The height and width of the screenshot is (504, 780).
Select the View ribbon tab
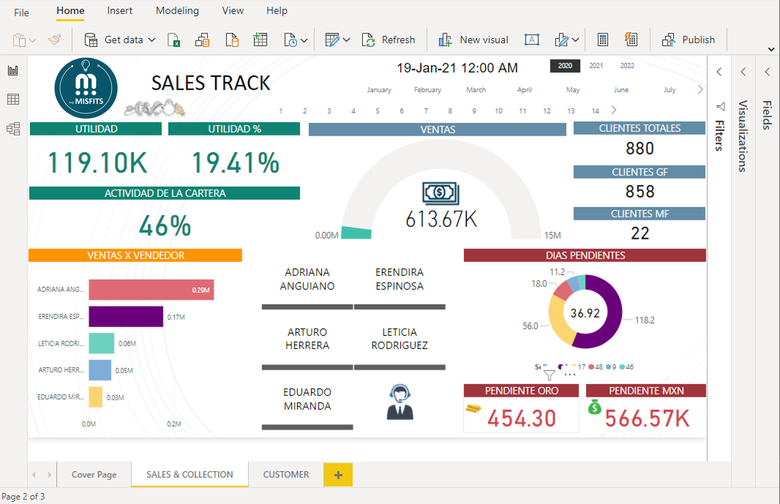pos(233,10)
